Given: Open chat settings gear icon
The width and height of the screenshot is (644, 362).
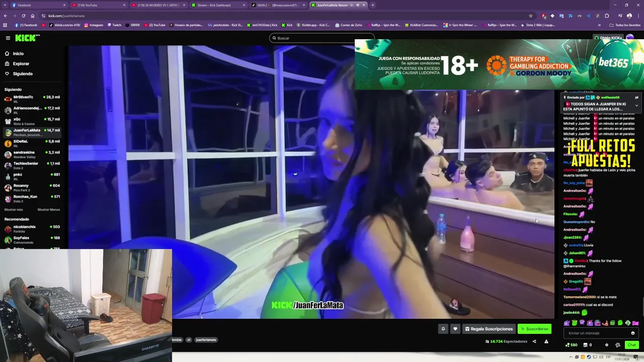Looking at the screenshot, I should point(606,345).
